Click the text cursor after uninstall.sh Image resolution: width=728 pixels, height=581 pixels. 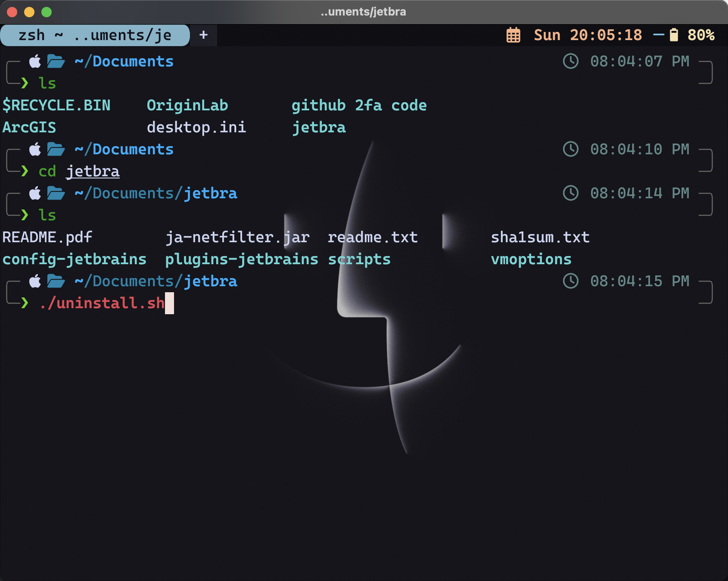pyautogui.click(x=169, y=303)
